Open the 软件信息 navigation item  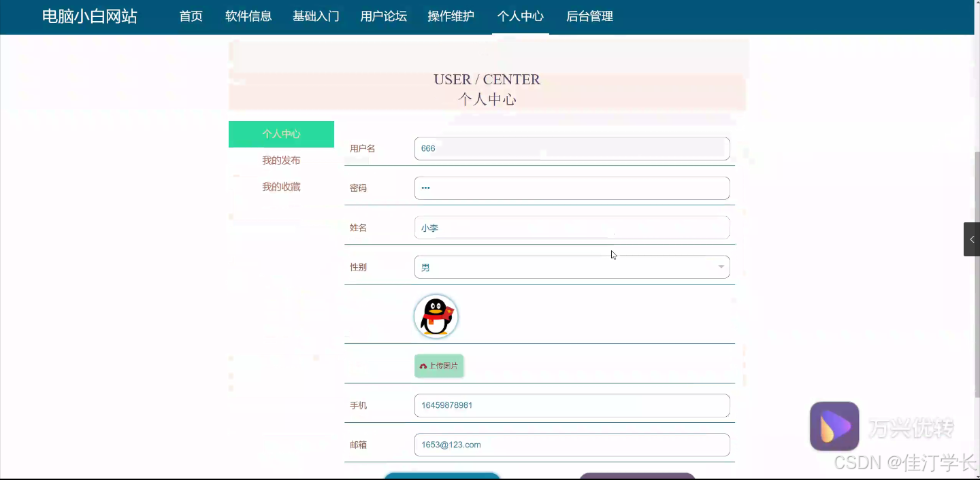[248, 16]
